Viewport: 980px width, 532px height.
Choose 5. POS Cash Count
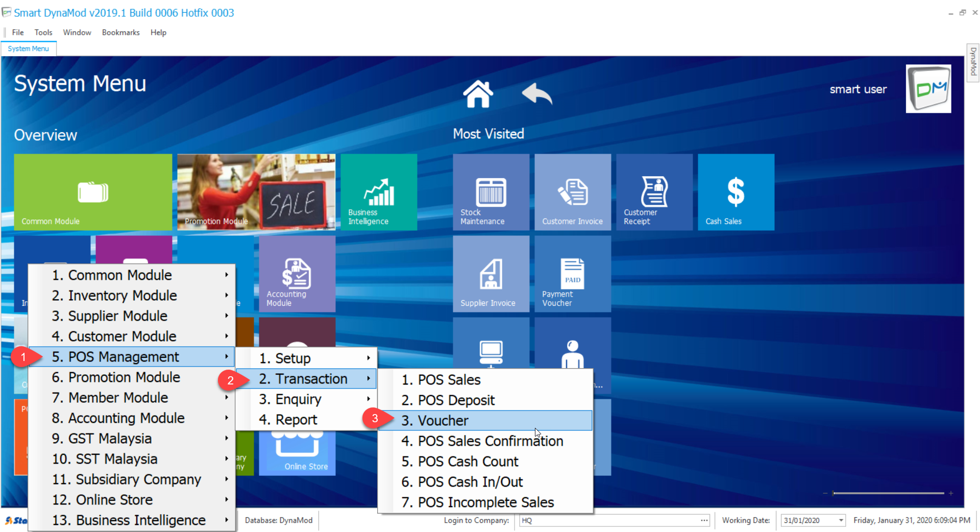click(485, 461)
